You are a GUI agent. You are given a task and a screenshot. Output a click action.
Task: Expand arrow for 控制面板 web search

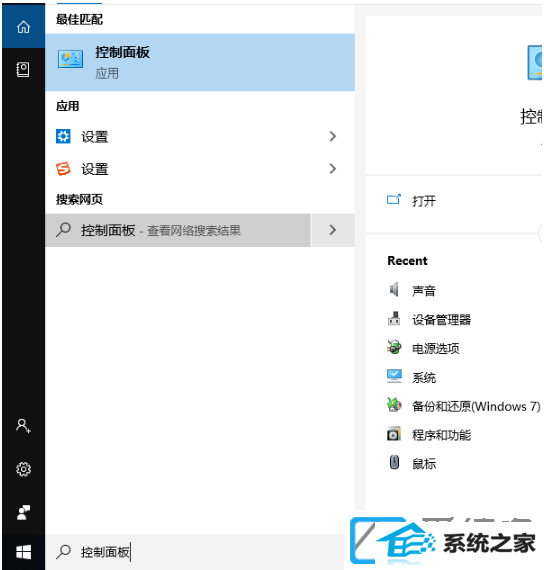333,230
